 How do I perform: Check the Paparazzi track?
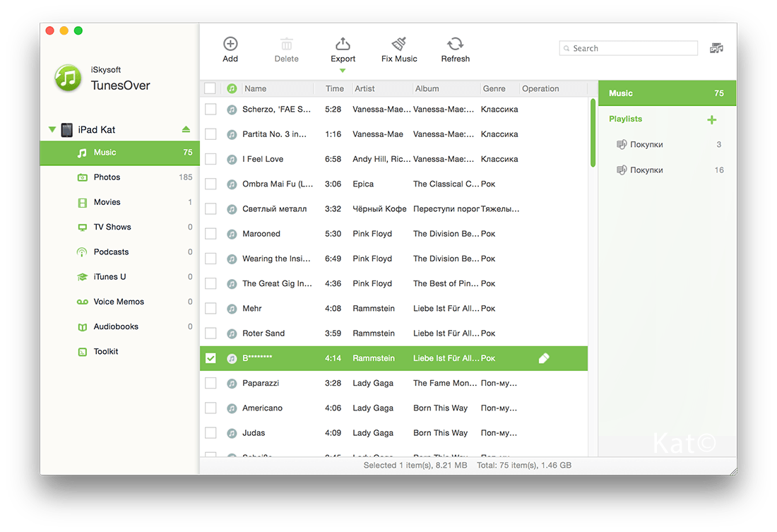click(x=210, y=383)
